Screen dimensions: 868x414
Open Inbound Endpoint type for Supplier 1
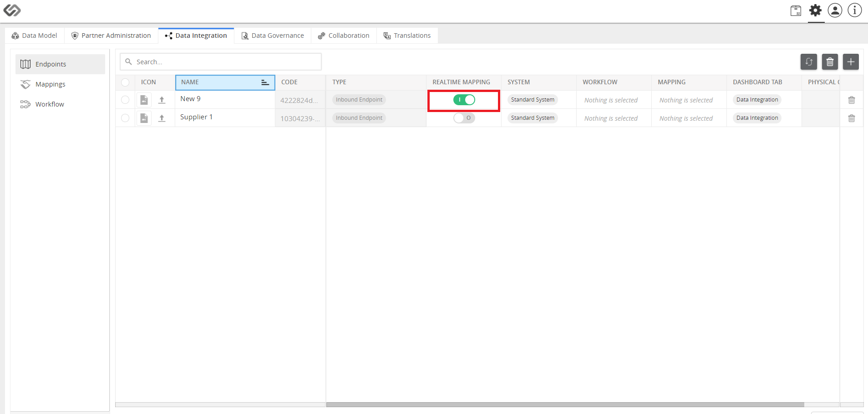point(359,118)
